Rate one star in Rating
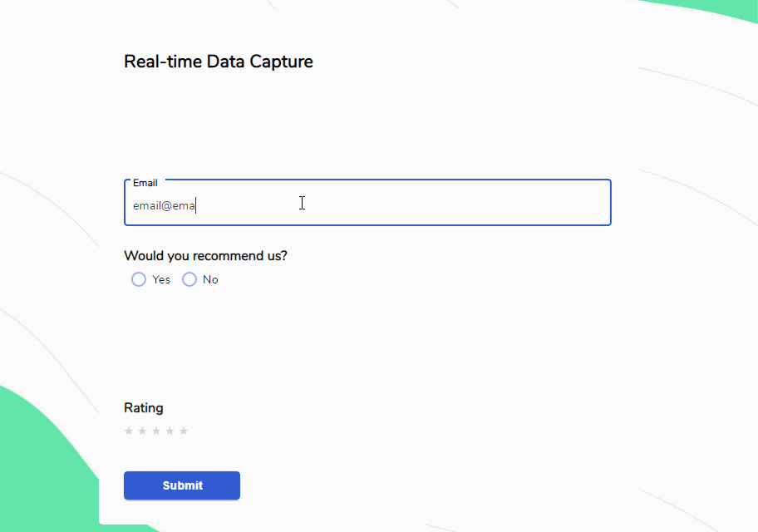The height and width of the screenshot is (532, 758). [129, 431]
